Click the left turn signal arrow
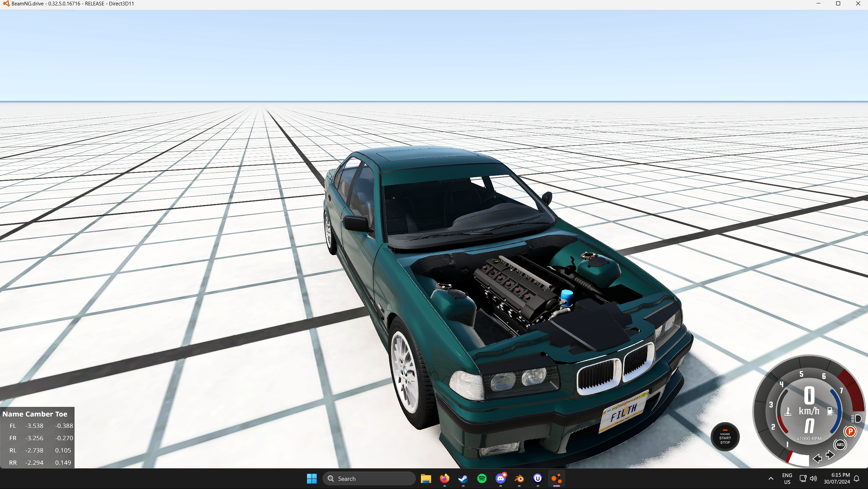868x489 pixels. point(817,458)
